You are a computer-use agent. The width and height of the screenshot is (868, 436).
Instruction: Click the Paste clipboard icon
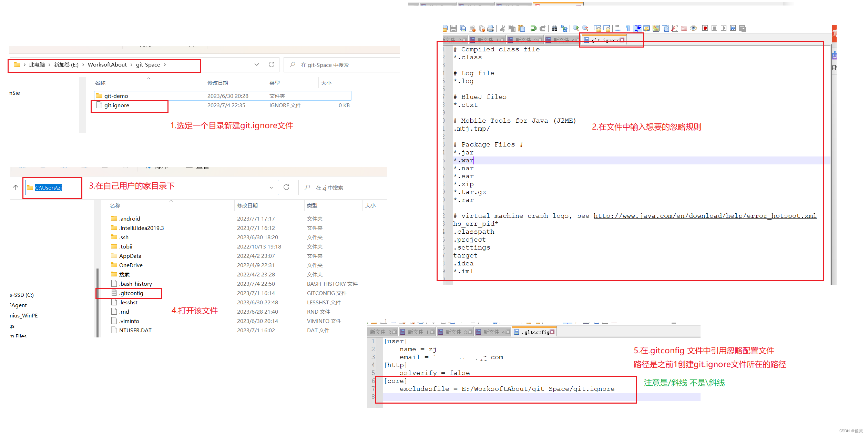pos(521,28)
